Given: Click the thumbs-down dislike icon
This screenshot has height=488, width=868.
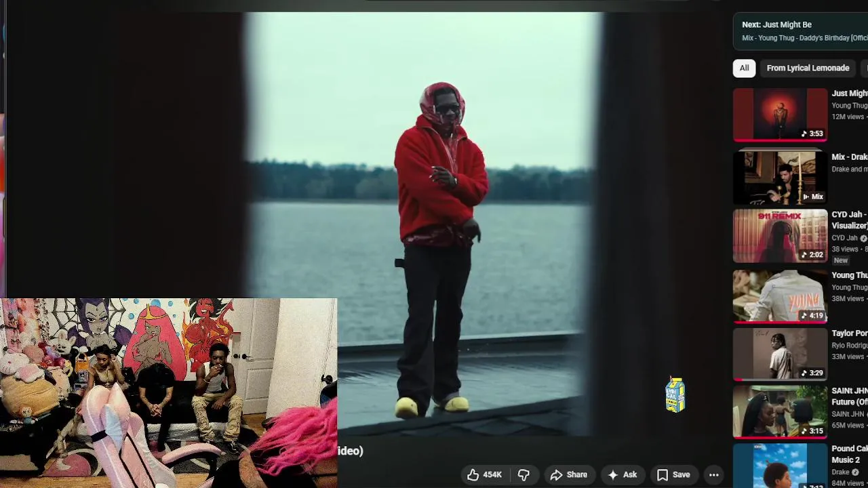Looking at the screenshot, I should [524, 475].
